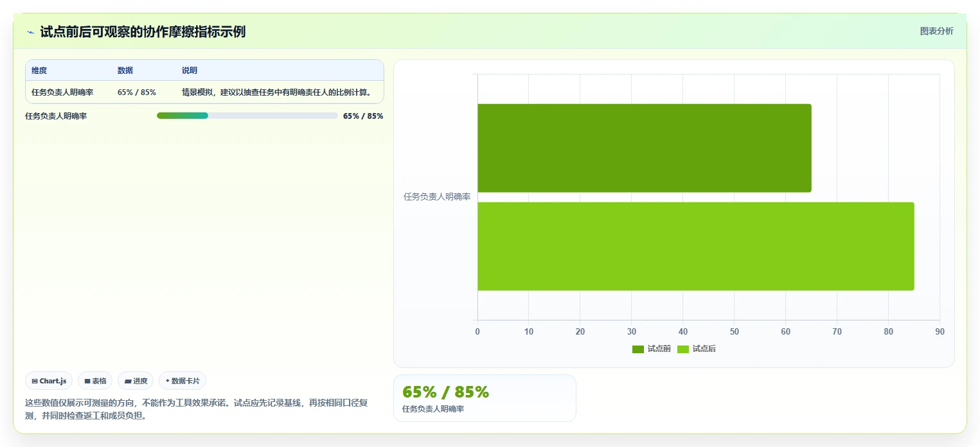Image resolution: width=980 pixels, height=447 pixels.
Task: Select the Chart.js chip
Action: coord(49,381)
